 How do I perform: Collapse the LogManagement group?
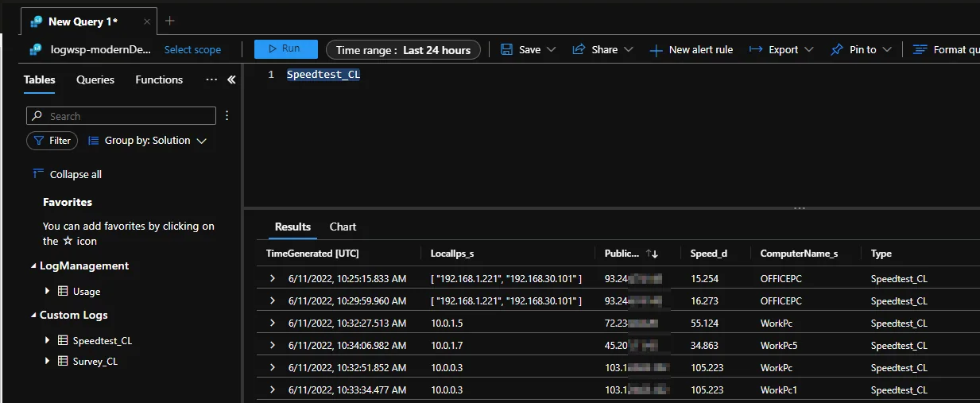(33, 266)
